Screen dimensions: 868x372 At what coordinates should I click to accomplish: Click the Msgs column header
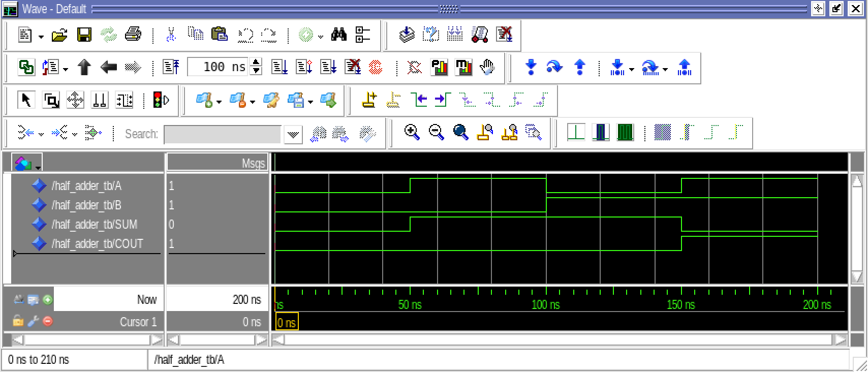point(217,163)
